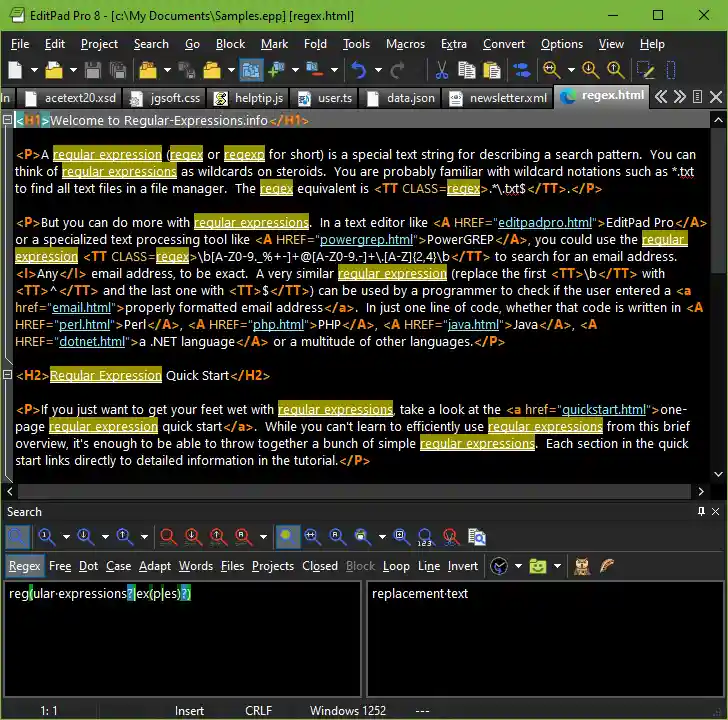Click the RegexBuddy owl icon
Screen dimensions: 728x720
pyautogui.click(x=582, y=566)
